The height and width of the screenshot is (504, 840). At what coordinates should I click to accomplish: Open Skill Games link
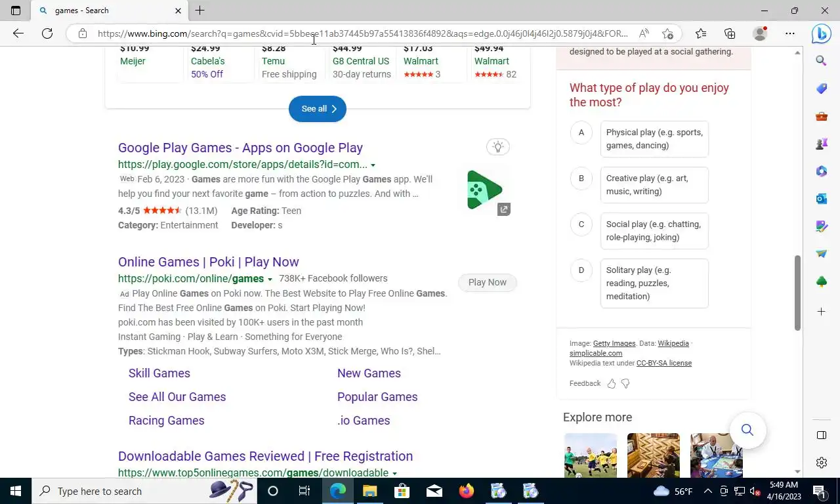coord(159,373)
